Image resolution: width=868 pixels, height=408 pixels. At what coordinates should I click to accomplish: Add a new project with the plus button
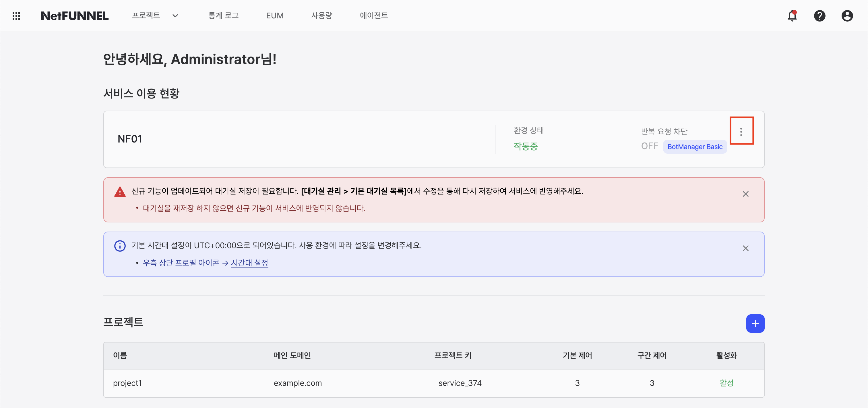pos(755,323)
